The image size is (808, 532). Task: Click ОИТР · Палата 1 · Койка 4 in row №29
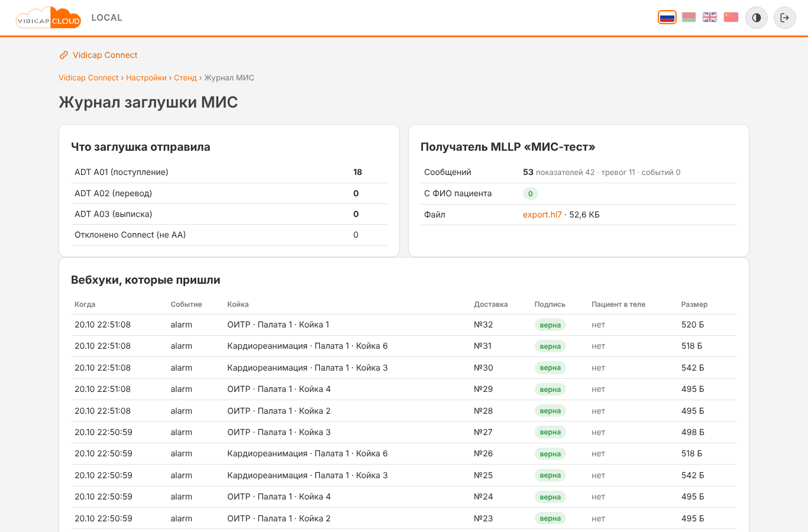pos(279,389)
